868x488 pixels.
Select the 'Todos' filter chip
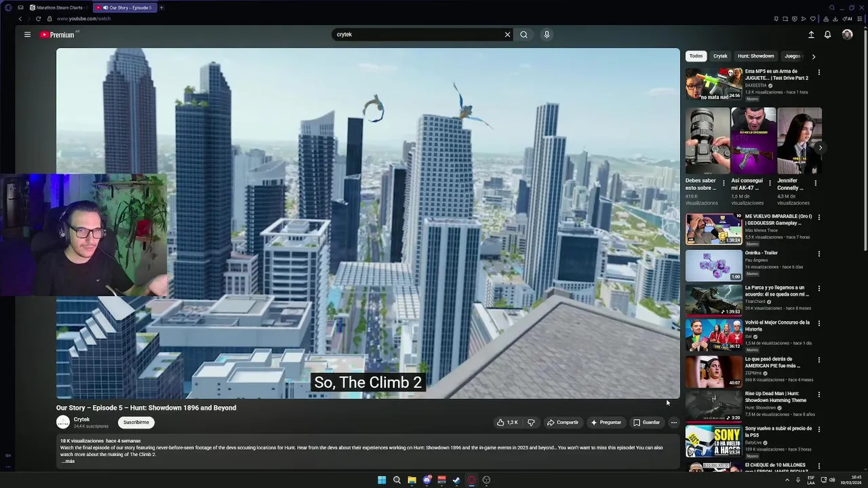tap(696, 56)
